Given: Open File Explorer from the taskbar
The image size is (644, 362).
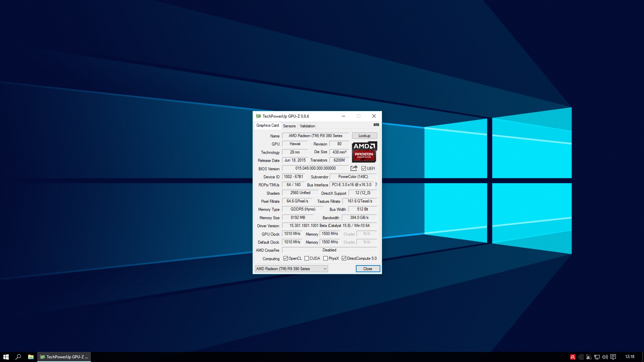Looking at the screenshot, I should pos(31,357).
